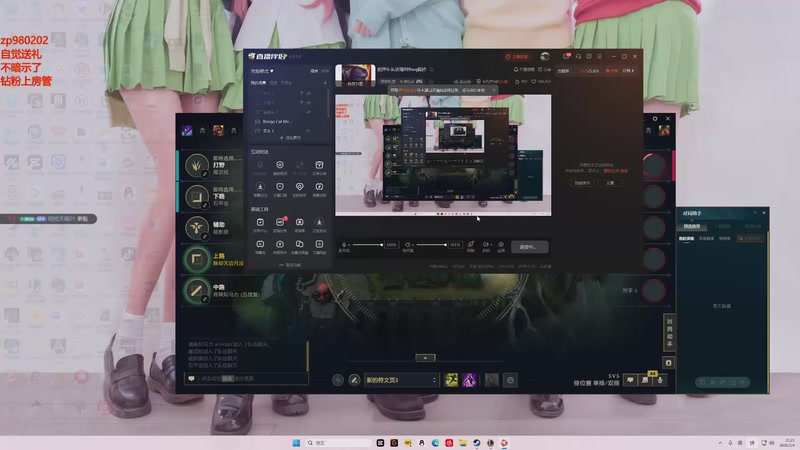Open the mode dropdown in streaming app

[x=262, y=71]
